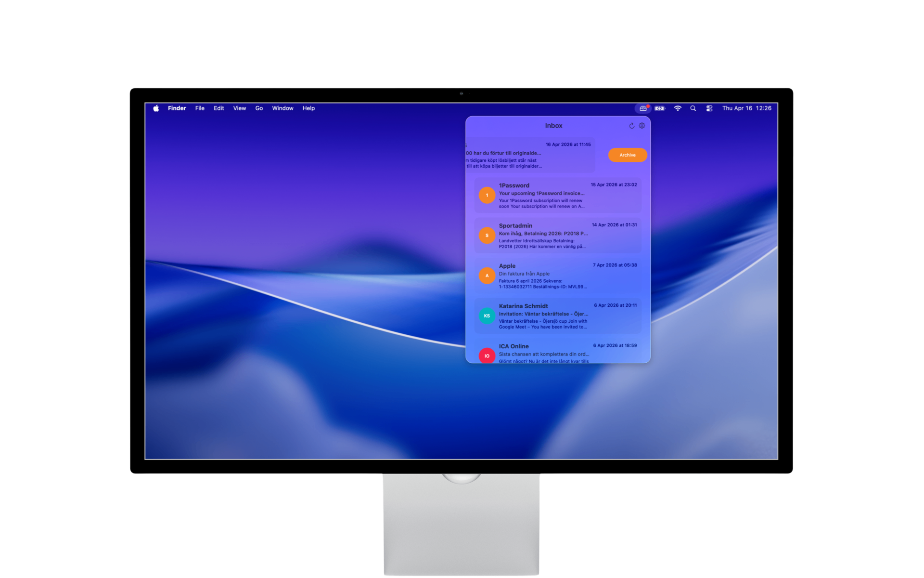Click the 6 Apr 2026 at 18:59 timestamp
Image resolution: width=924 pixels, height=578 pixels.
(615, 346)
